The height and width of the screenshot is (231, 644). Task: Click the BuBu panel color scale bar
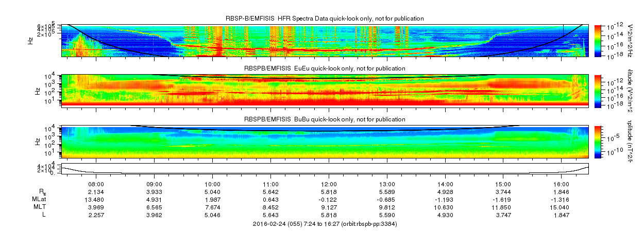599,141
